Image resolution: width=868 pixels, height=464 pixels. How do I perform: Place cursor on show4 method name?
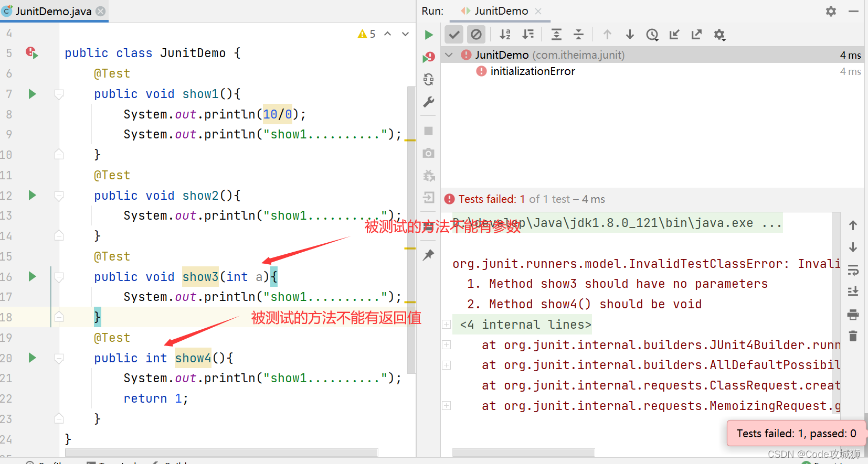click(x=193, y=358)
